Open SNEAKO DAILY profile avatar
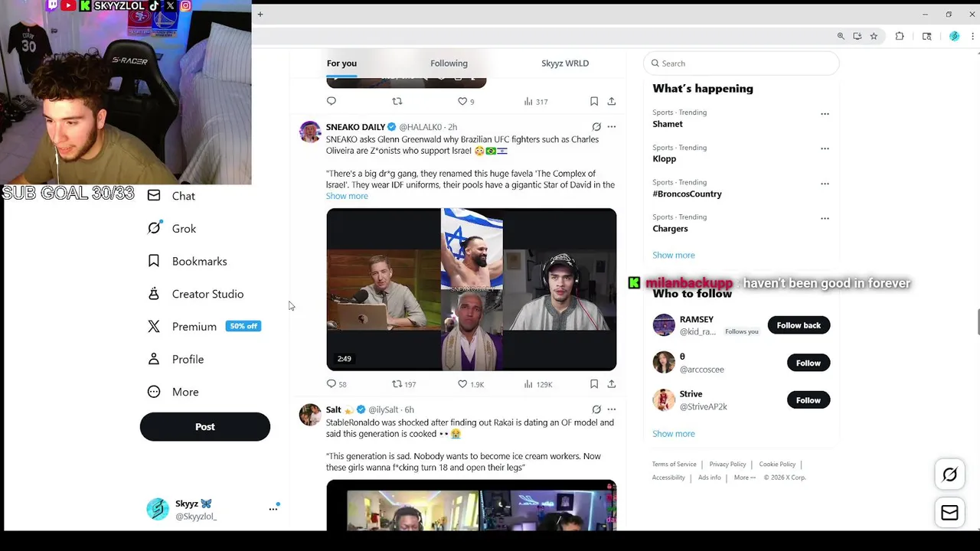The width and height of the screenshot is (980, 551). click(x=310, y=132)
